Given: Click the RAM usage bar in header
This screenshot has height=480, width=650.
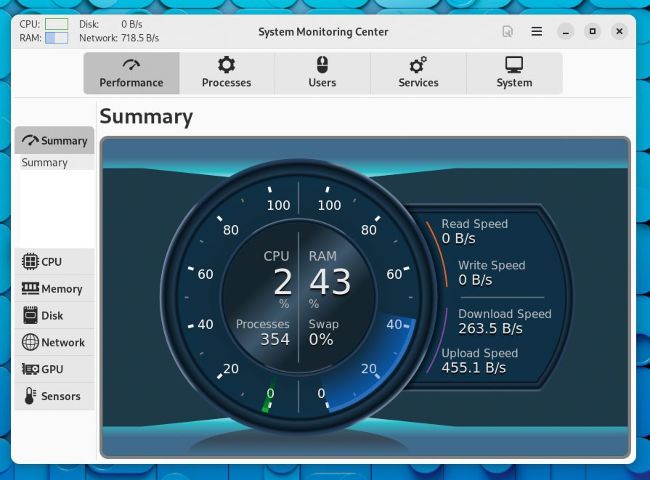Looking at the screenshot, I should (56, 38).
